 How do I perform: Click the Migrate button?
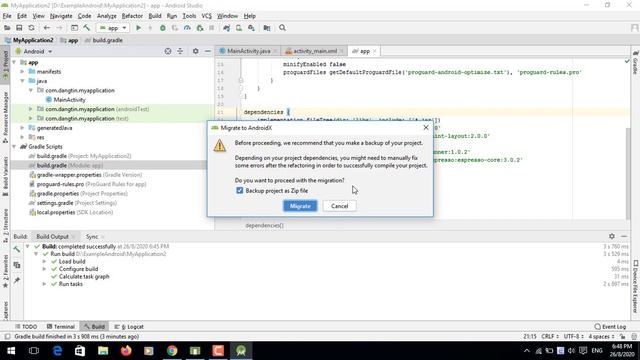tap(300, 206)
